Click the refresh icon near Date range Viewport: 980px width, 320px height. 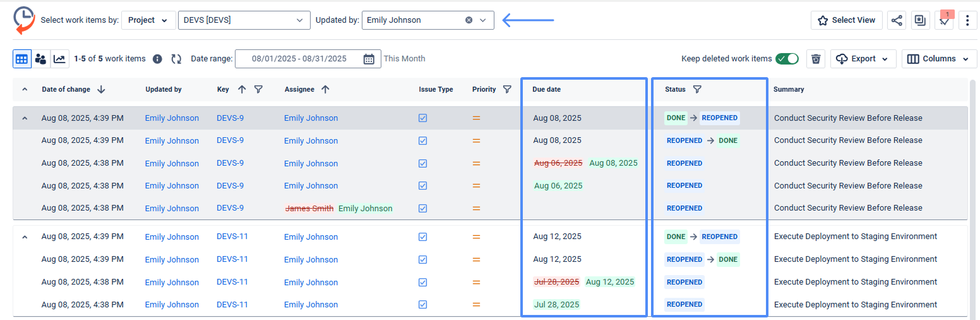pos(177,59)
